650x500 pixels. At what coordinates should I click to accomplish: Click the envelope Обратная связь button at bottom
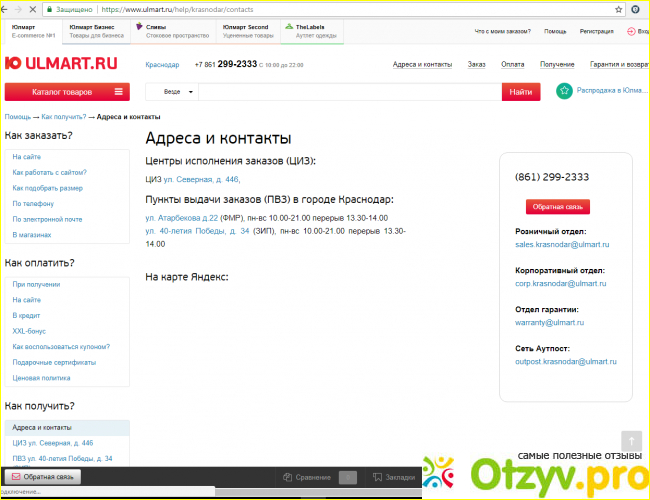coord(43,477)
